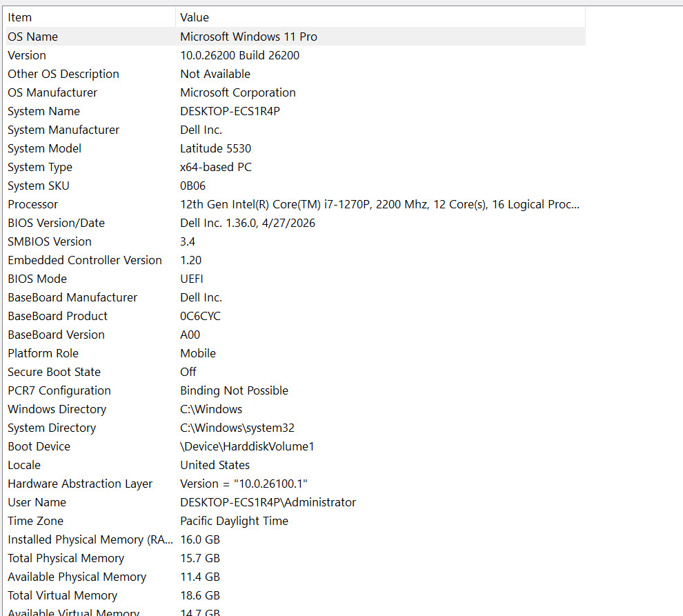Select the SMBIOS Version label
683x616 pixels.
pyautogui.click(x=50, y=242)
